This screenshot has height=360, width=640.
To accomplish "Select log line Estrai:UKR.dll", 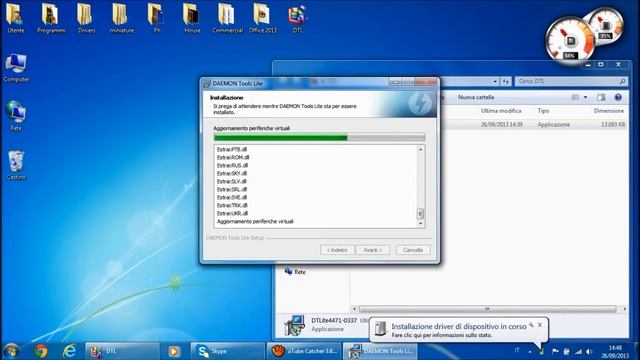I will tap(232, 213).
